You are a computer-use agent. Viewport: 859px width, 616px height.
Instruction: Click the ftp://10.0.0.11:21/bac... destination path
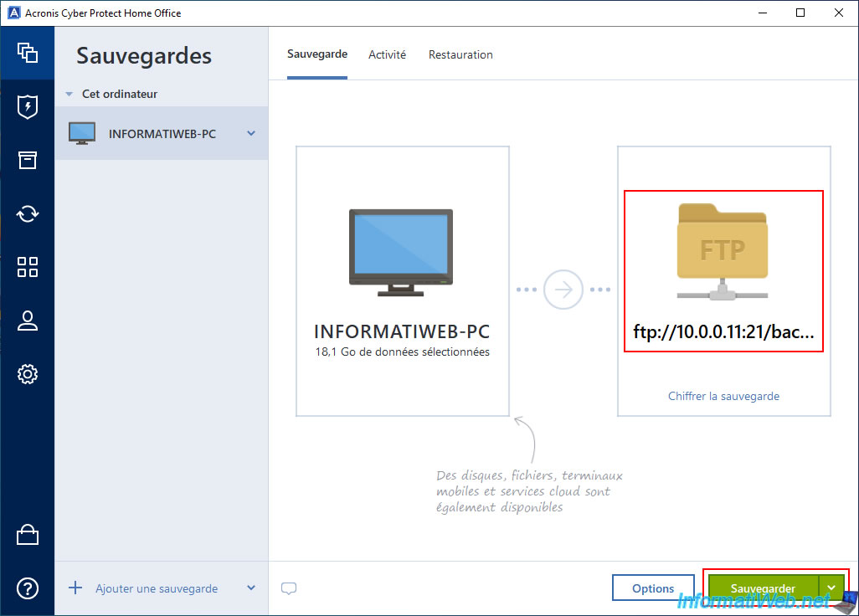723,331
